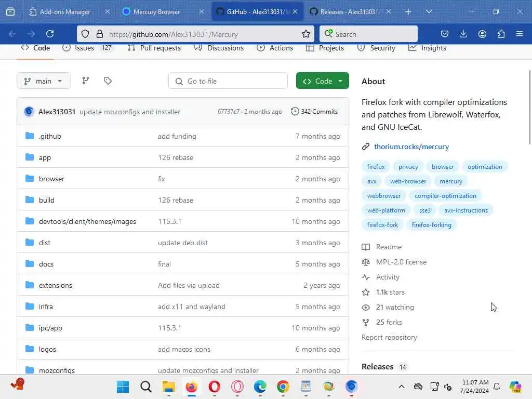The image size is (532, 399).
Task: Switch to Firefox taskbar icon
Action: point(191,387)
